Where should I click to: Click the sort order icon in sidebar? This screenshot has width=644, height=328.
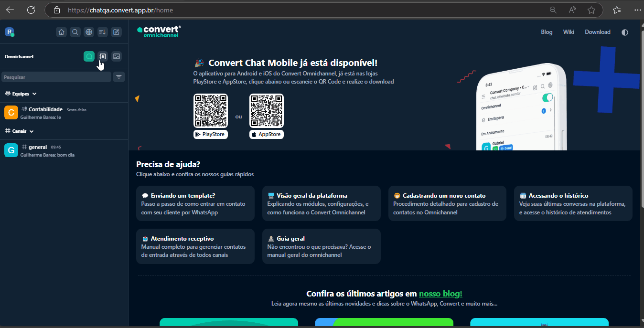click(x=103, y=32)
